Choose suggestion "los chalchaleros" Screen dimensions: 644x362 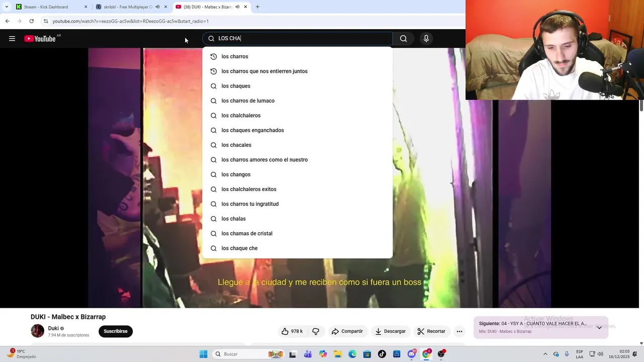pos(297,116)
